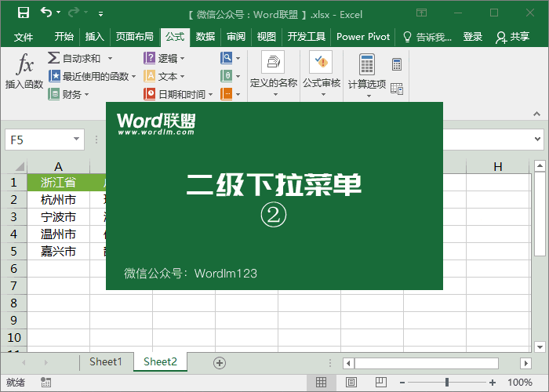
Task: Click the 登录 sign-in link
Action: (473, 36)
